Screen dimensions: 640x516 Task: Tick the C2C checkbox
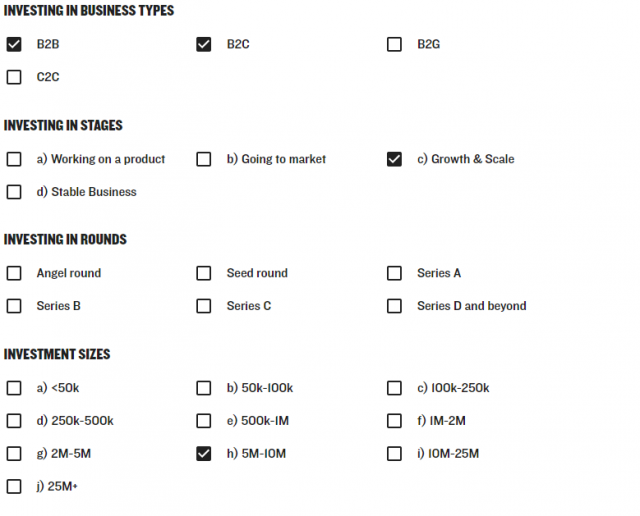14,77
